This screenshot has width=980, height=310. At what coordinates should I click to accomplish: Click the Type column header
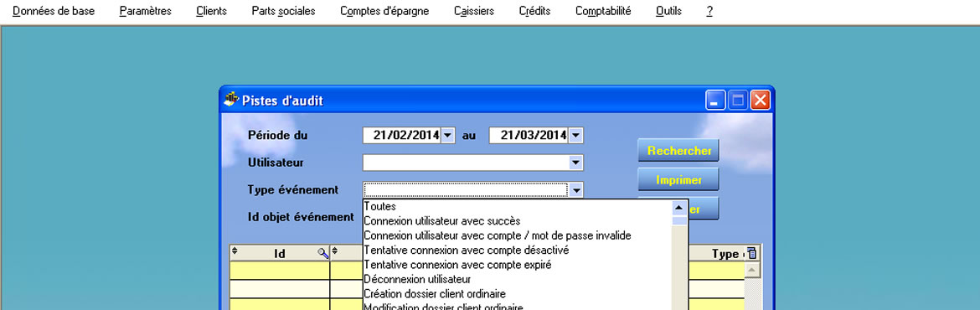coord(717,253)
